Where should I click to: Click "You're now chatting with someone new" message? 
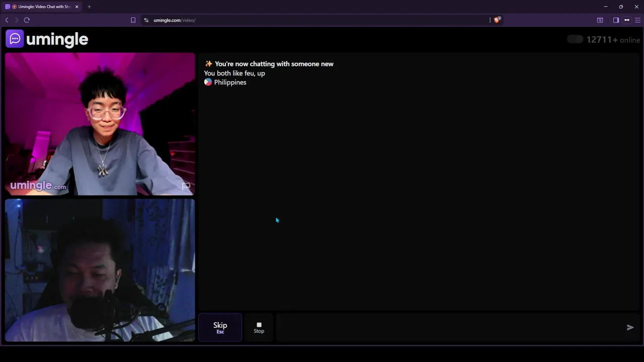point(274,64)
